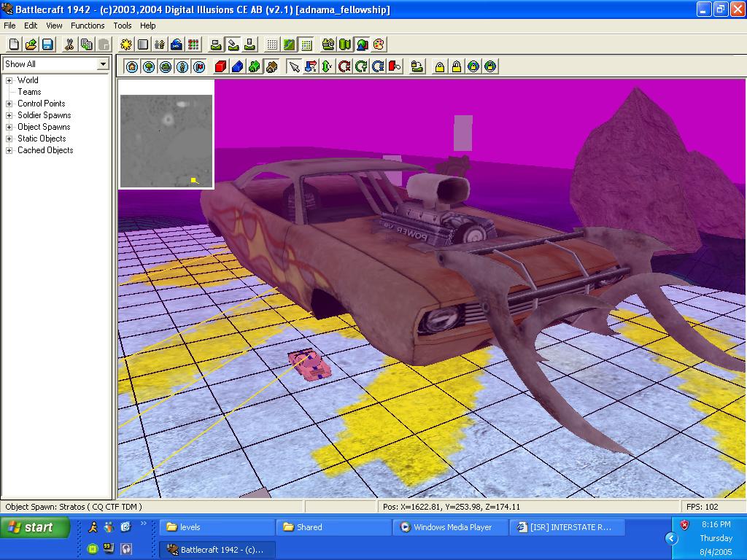The image size is (747, 560).
Task: Toggle the soldier filter round button
Action: coord(182,66)
